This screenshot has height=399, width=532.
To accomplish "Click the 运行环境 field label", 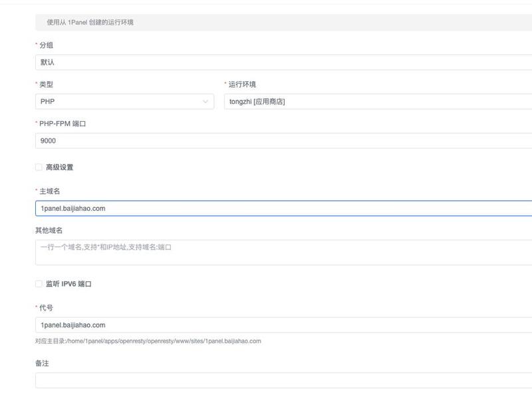I will [242, 84].
